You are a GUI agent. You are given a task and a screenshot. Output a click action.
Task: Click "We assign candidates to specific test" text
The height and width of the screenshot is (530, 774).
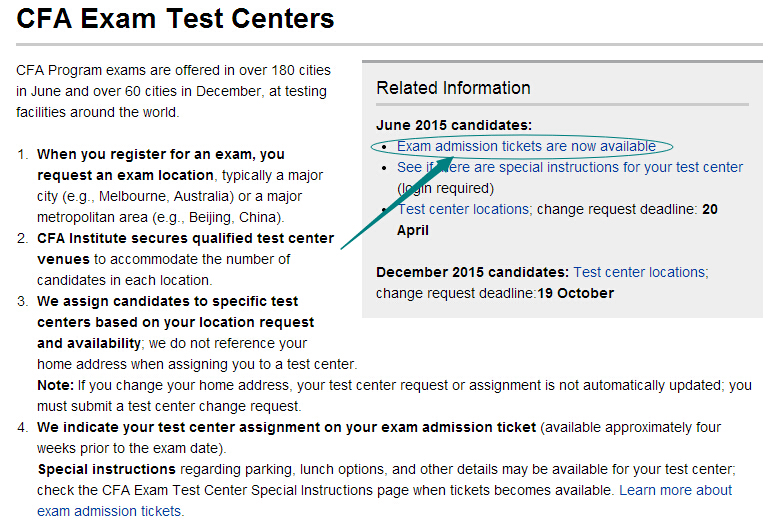167,301
